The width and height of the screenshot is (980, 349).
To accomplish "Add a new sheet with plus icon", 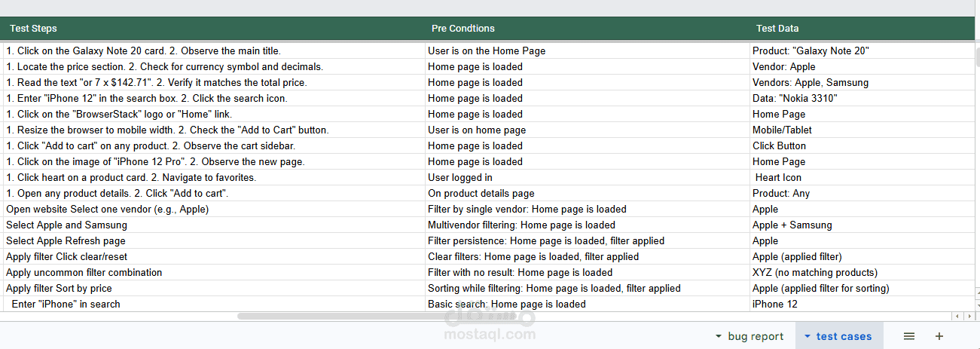I will [x=939, y=336].
